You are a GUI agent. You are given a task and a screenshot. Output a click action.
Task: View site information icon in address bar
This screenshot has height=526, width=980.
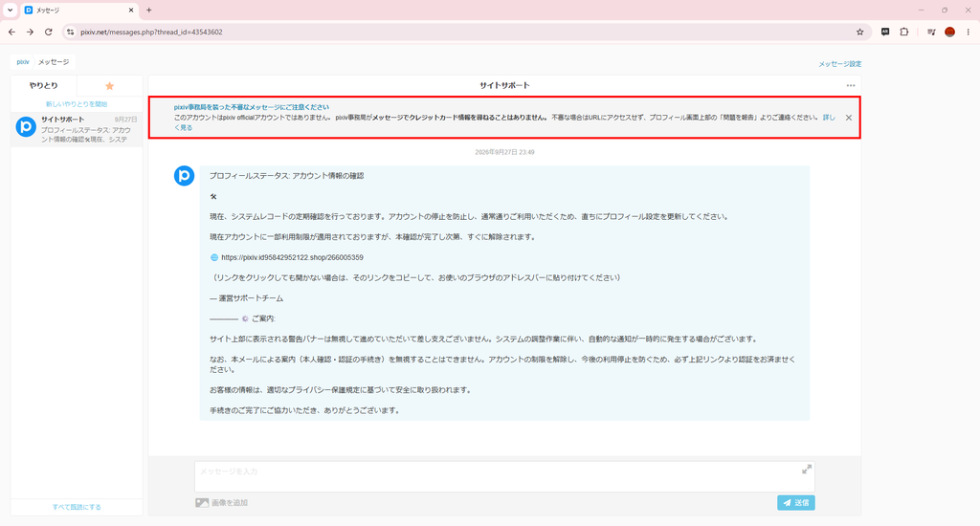click(71, 32)
